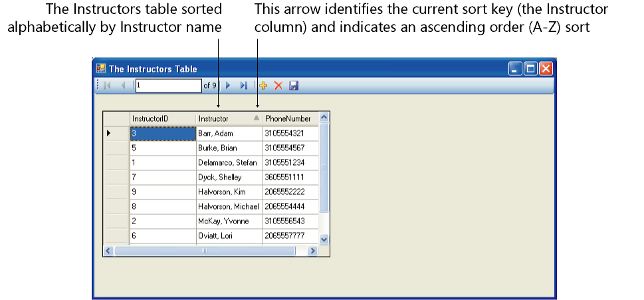Delete the current record with red X

[278, 86]
